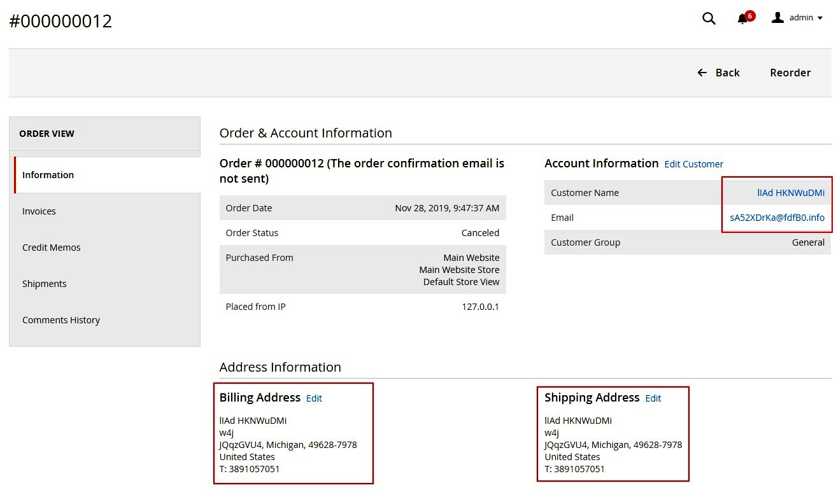Viewport: 836px width, 504px height.
Task: Expand the admin account dropdown arrow
Action: 820,18
